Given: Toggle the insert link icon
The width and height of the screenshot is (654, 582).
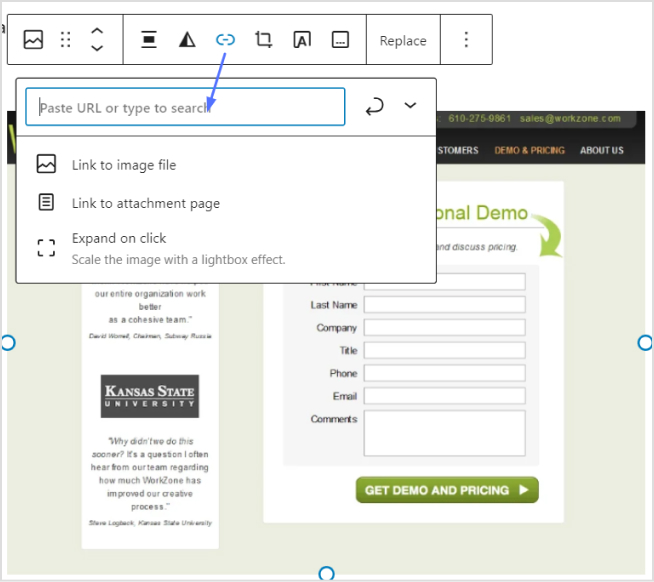Looking at the screenshot, I should 225,40.
